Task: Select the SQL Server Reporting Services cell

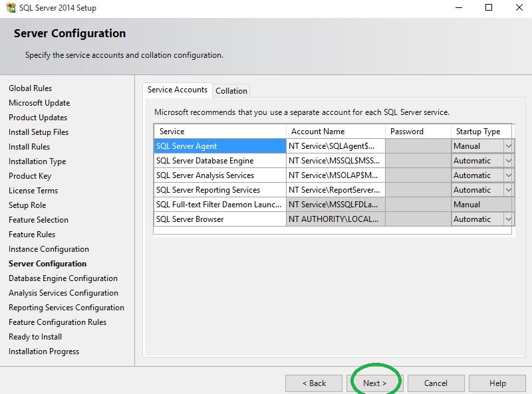Action: pos(220,190)
